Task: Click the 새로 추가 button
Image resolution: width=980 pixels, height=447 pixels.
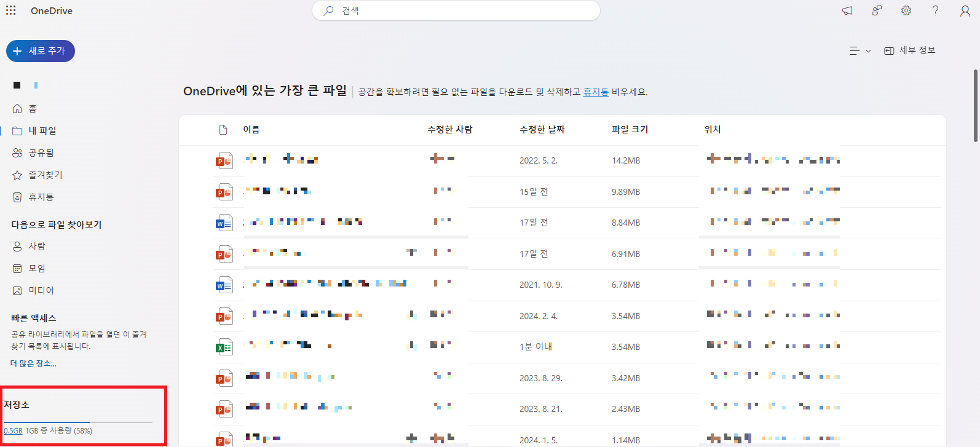Action: coord(41,51)
